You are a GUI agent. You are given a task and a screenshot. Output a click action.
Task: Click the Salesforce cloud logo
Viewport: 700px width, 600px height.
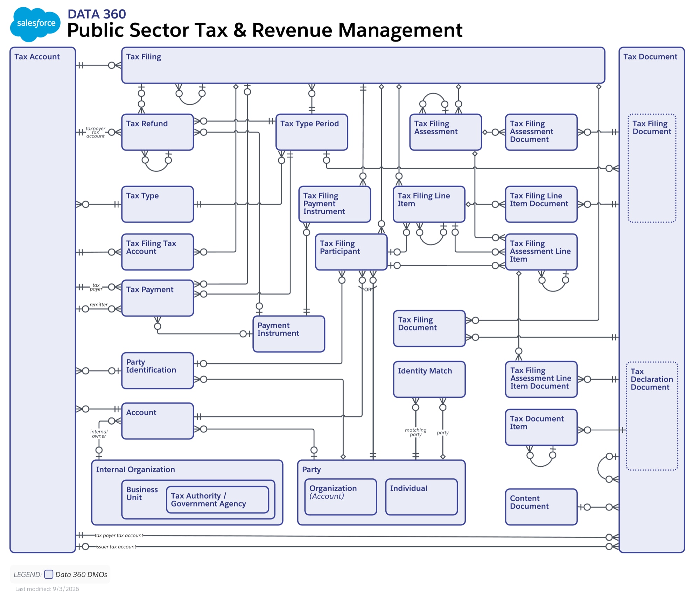tap(35, 24)
